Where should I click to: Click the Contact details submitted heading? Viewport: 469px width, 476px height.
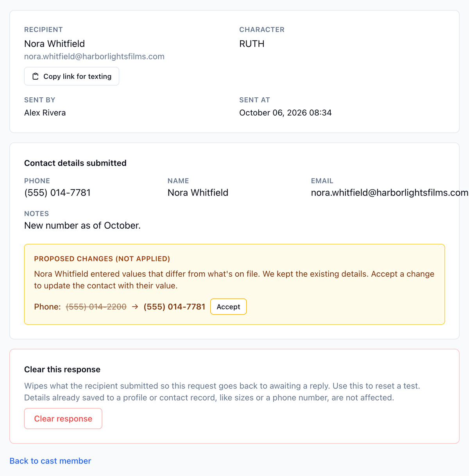point(75,163)
